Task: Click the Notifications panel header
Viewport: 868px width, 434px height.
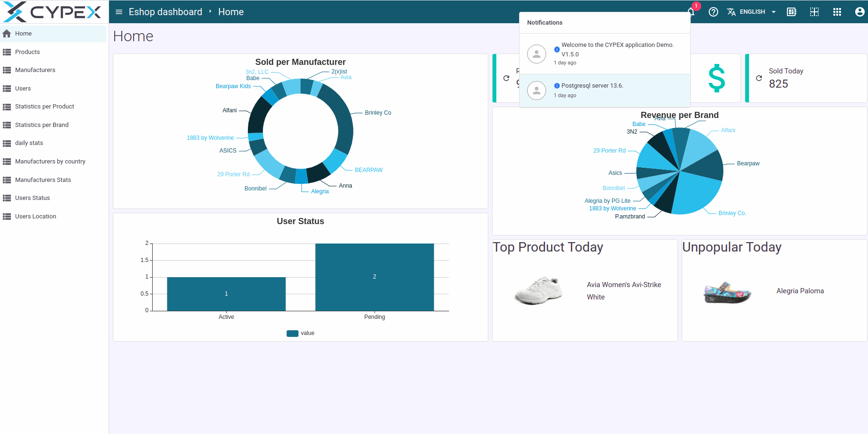Action: coord(545,23)
